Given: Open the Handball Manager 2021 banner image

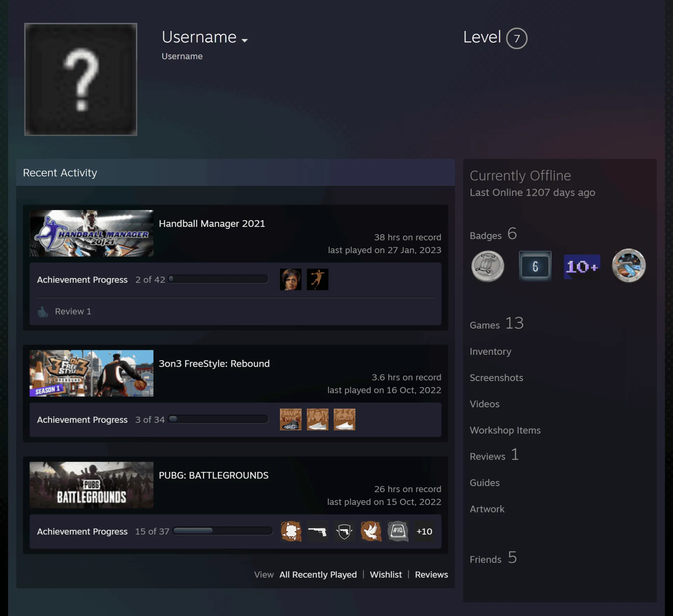Looking at the screenshot, I should click(x=91, y=233).
